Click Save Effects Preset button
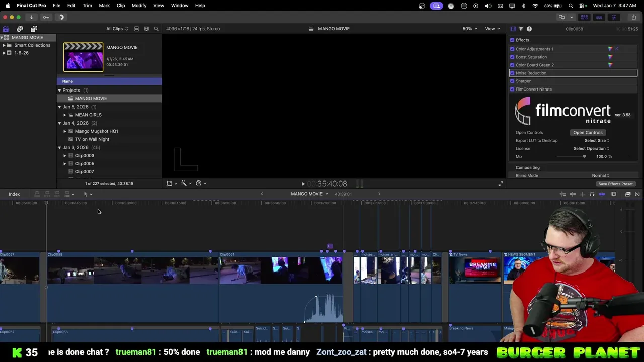Screen dimensions: 644x362 (x=615, y=184)
